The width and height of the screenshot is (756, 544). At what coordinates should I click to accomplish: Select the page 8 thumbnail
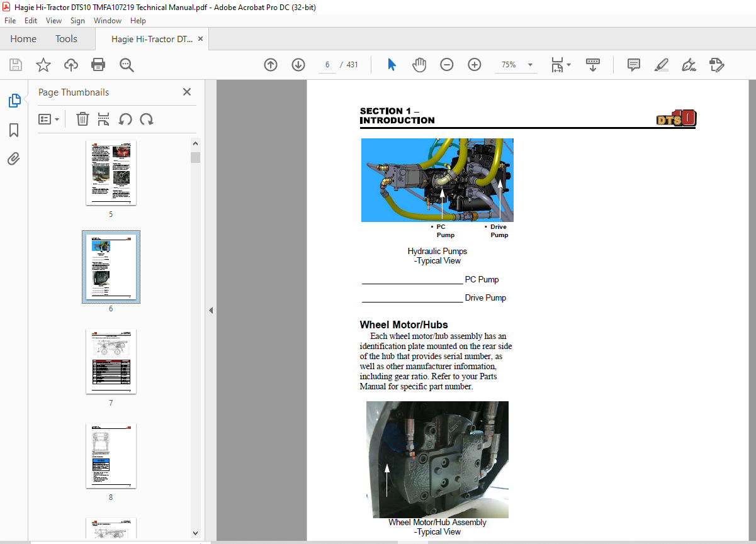click(111, 456)
